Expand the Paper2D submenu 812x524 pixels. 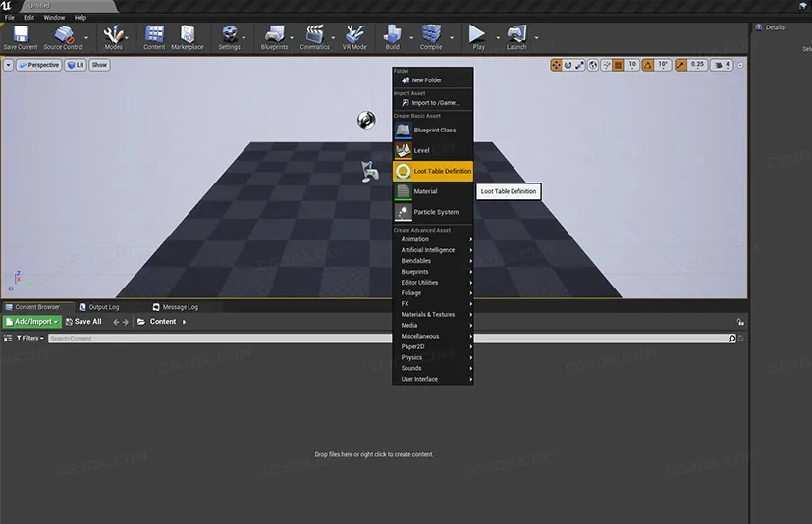point(433,347)
